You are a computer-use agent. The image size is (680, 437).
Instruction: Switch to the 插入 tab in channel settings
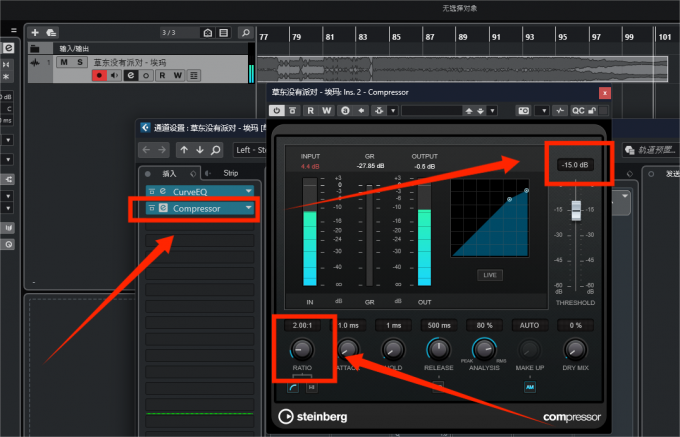coord(169,173)
